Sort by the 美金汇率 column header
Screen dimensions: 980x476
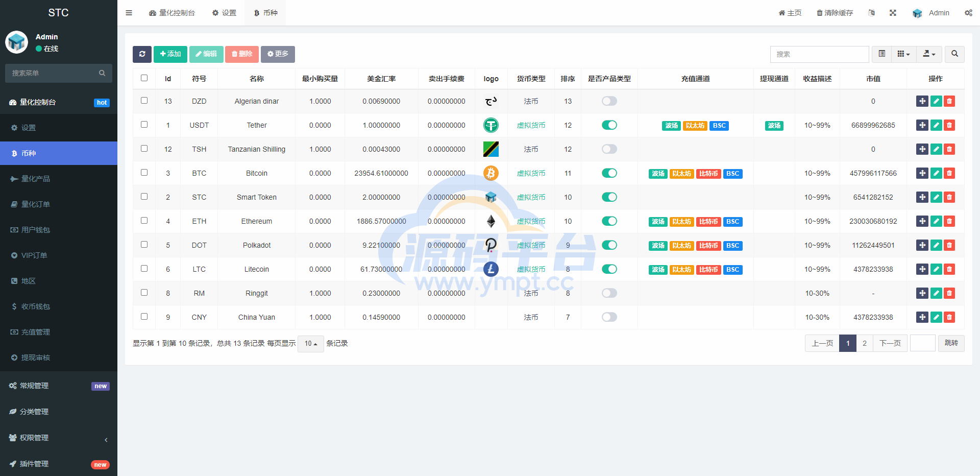381,79
